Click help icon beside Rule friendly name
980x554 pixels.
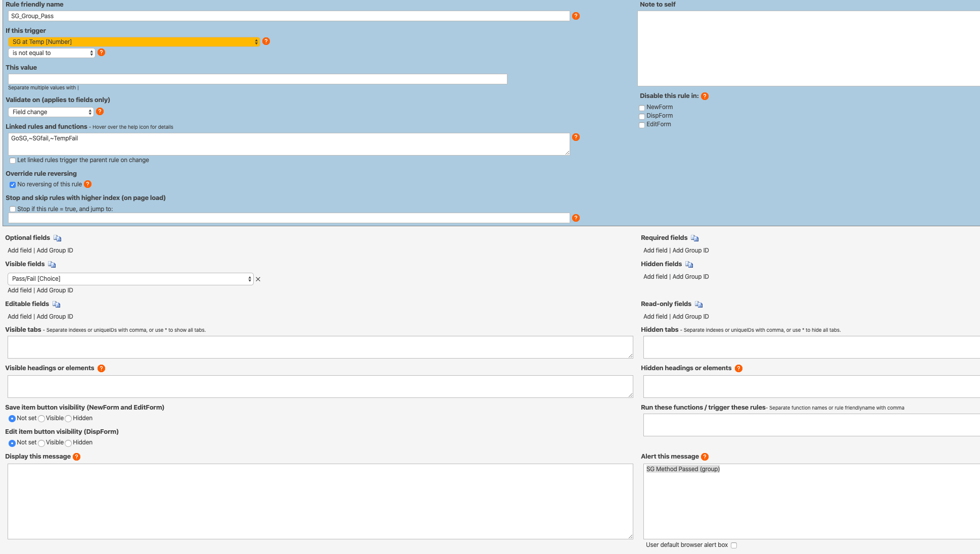tap(576, 16)
